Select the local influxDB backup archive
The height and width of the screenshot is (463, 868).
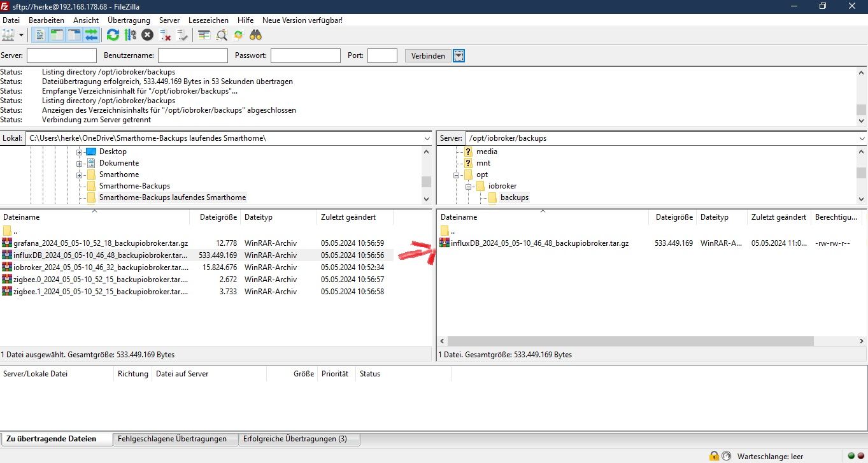(x=197, y=255)
